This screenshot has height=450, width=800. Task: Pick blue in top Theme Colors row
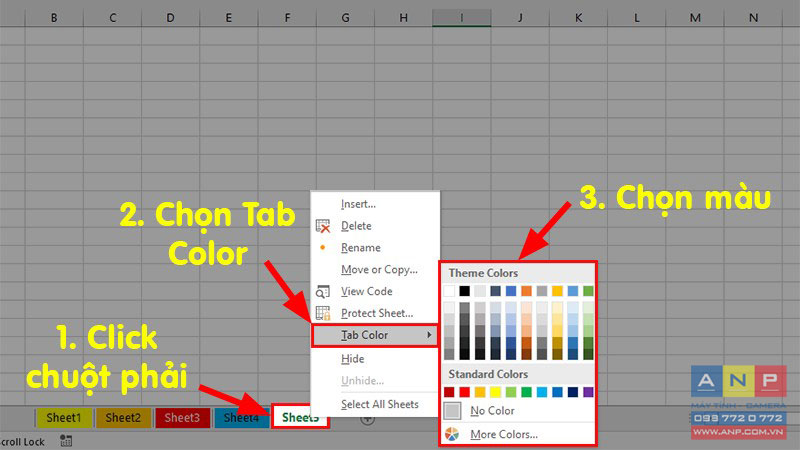(511, 291)
